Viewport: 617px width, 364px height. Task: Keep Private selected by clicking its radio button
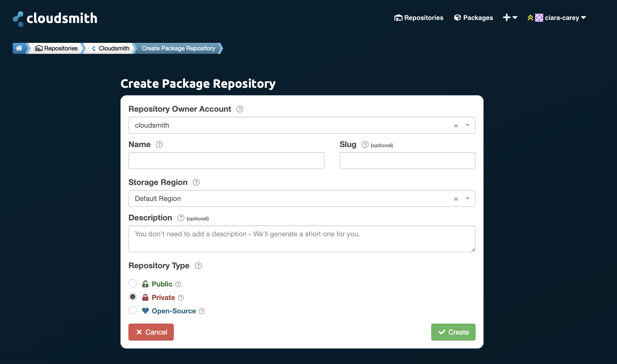click(132, 297)
